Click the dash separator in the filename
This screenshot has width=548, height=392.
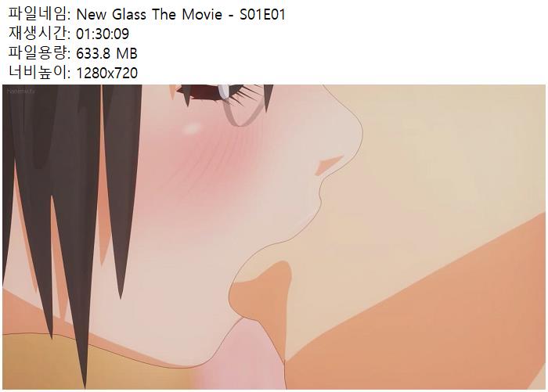[x=231, y=16]
